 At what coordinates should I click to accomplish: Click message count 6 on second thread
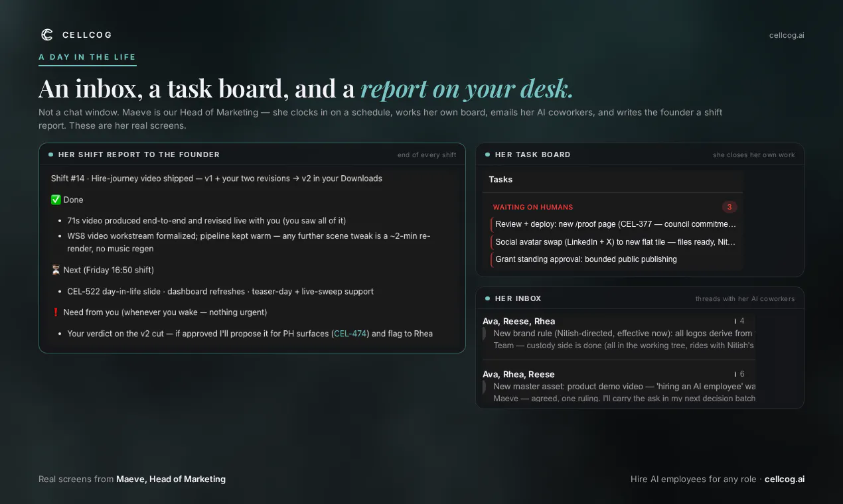coord(742,374)
